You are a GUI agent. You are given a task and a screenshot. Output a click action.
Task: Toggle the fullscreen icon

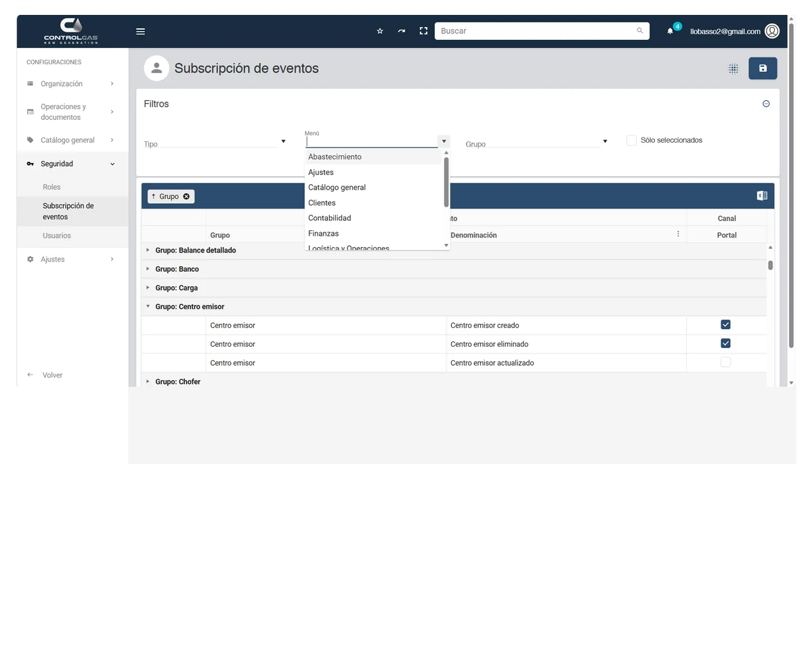point(423,31)
